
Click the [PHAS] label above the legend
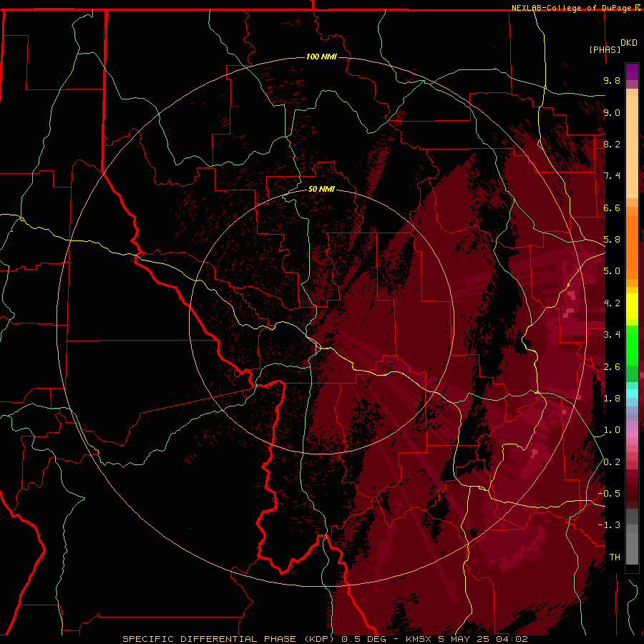pyautogui.click(x=605, y=49)
